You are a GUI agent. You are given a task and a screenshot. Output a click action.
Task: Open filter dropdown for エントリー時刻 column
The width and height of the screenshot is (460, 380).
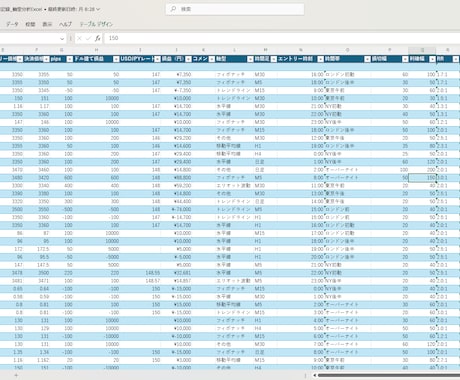coord(320,59)
